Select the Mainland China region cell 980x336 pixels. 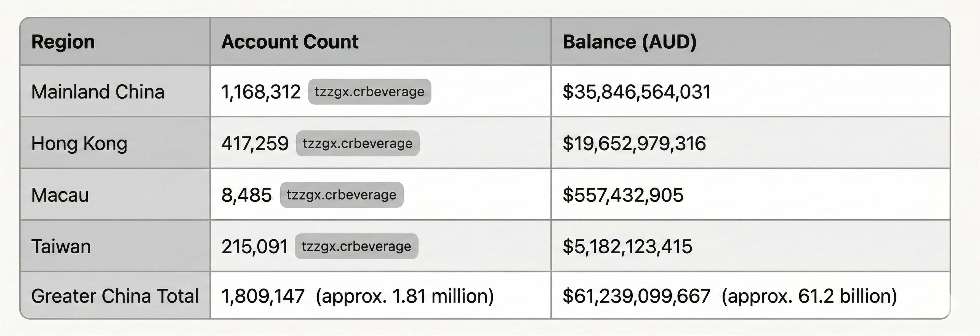(x=98, y=92)
